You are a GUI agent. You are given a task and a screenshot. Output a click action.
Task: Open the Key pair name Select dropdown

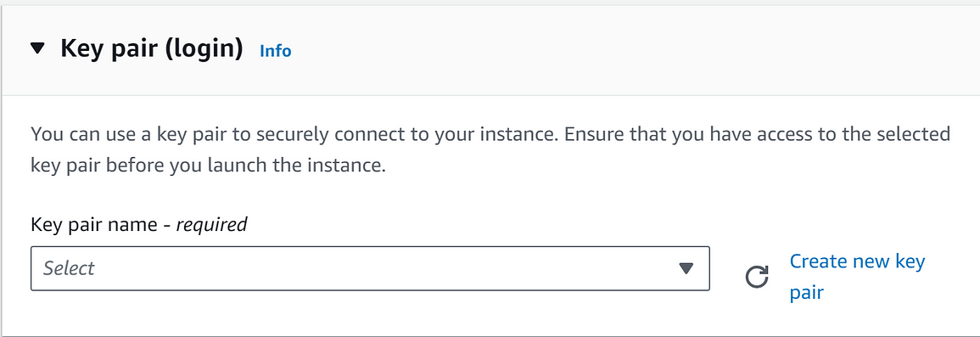[370, 268]
